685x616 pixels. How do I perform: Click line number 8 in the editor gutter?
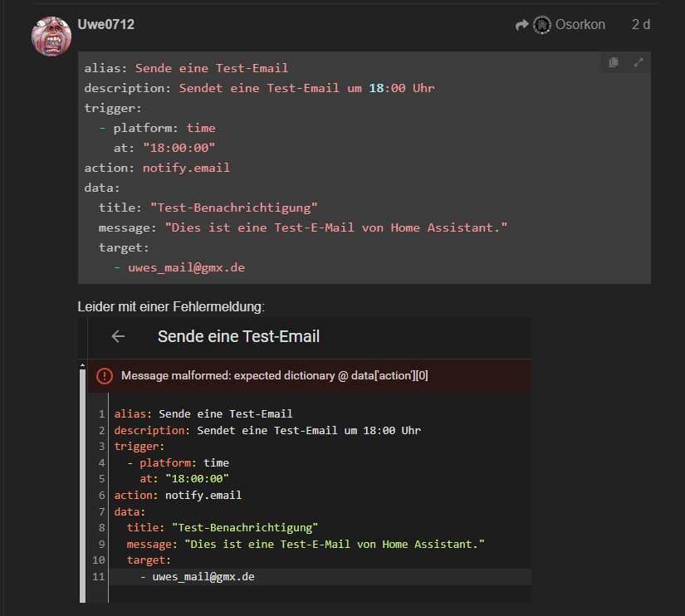pos(101,527)
